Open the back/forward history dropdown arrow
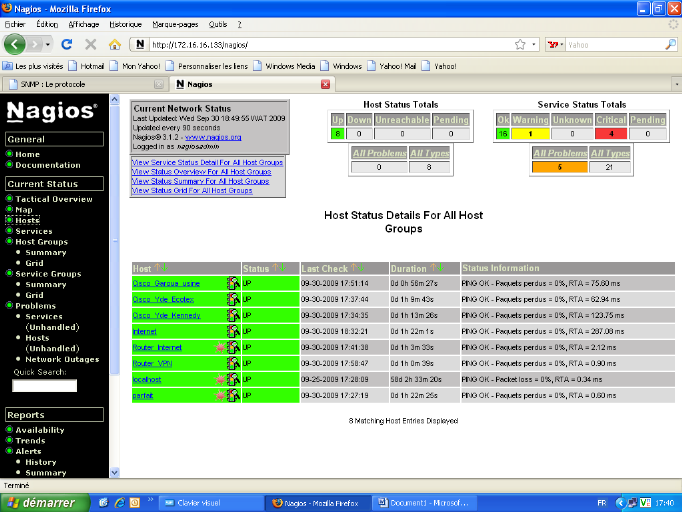 (x=46, y=45)
